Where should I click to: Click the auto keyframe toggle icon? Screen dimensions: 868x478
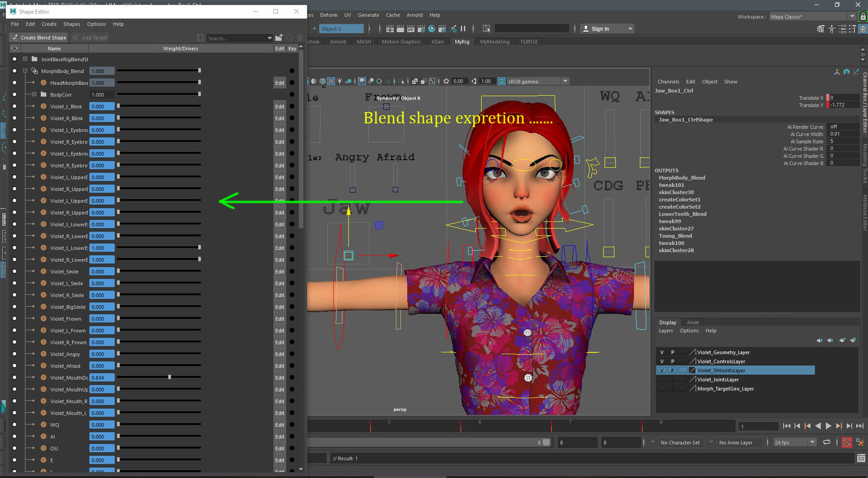tap(846, 442)
